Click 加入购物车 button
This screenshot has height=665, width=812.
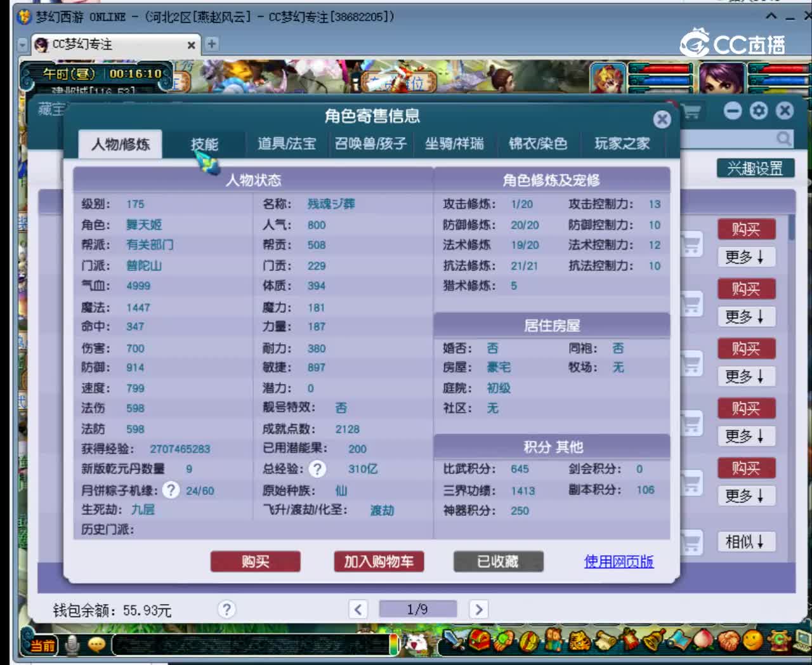click(379, 562)
